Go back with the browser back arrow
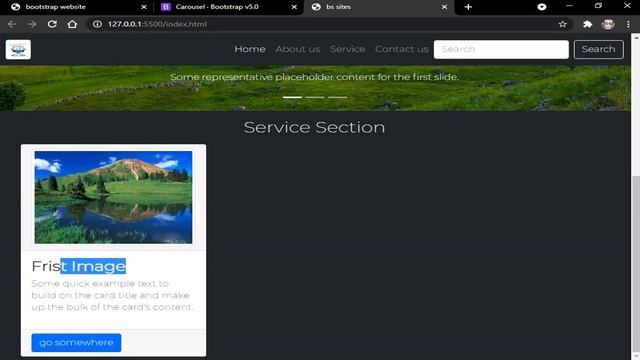 pyautogui.click(x=11, y=24)
